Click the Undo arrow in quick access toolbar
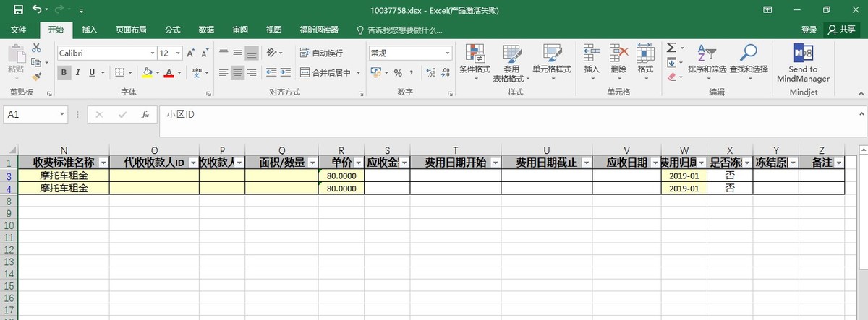The image size is (868, 320). 38,10
